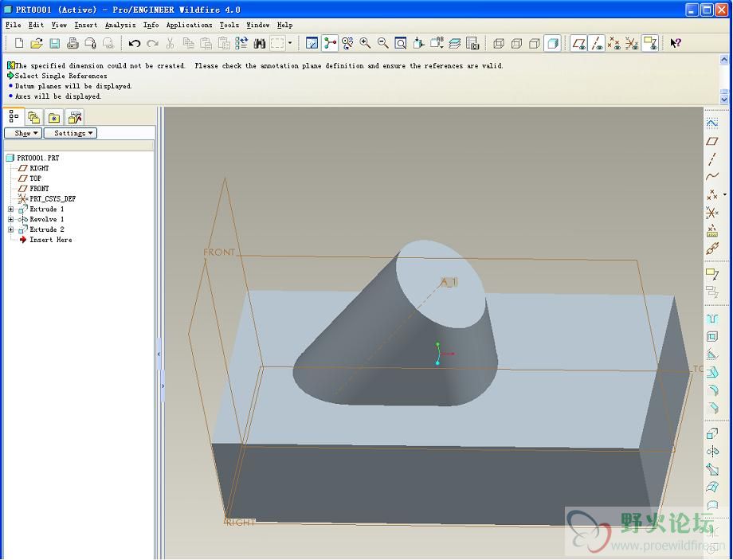Open the Settings dropdown in model tree
Screen dimensions: 733x560
point(70,133)
